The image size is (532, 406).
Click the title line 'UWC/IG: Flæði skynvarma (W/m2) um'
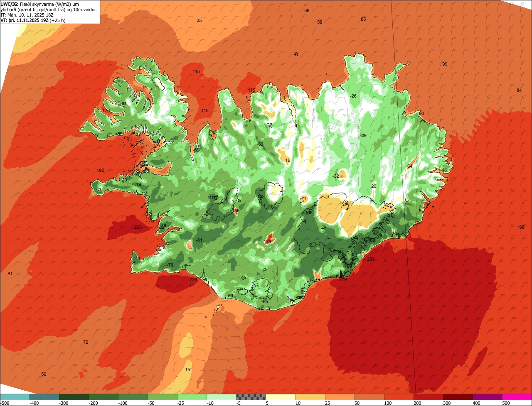pos(40,4)
